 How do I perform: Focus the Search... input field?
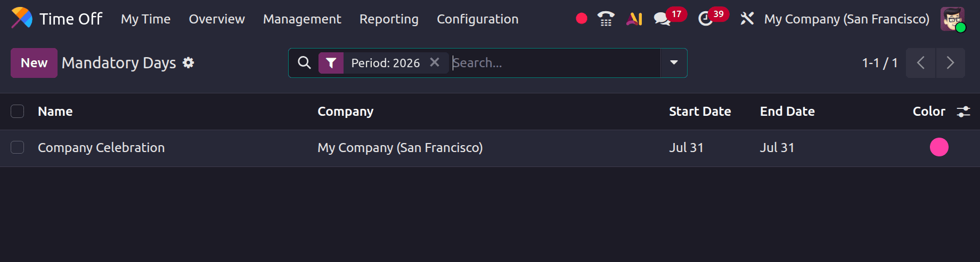[556, 63]
